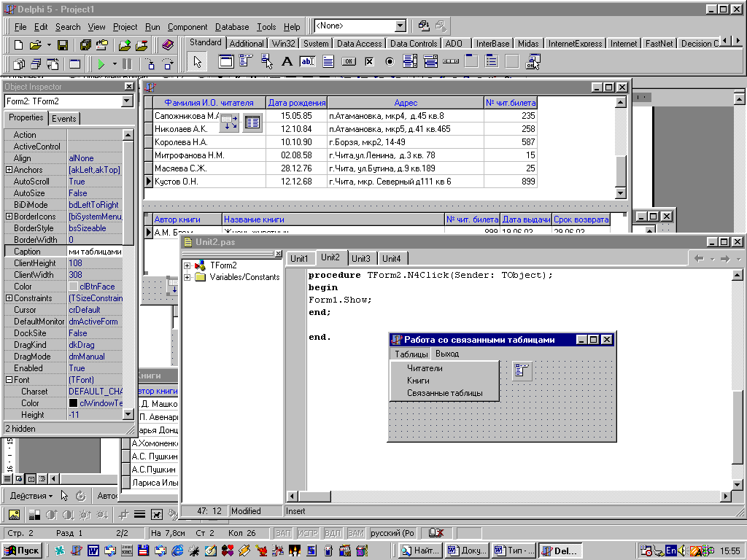This screenshot has height=560, width=747.
Task: Expand the Anchors property
Action: point(9,169)
